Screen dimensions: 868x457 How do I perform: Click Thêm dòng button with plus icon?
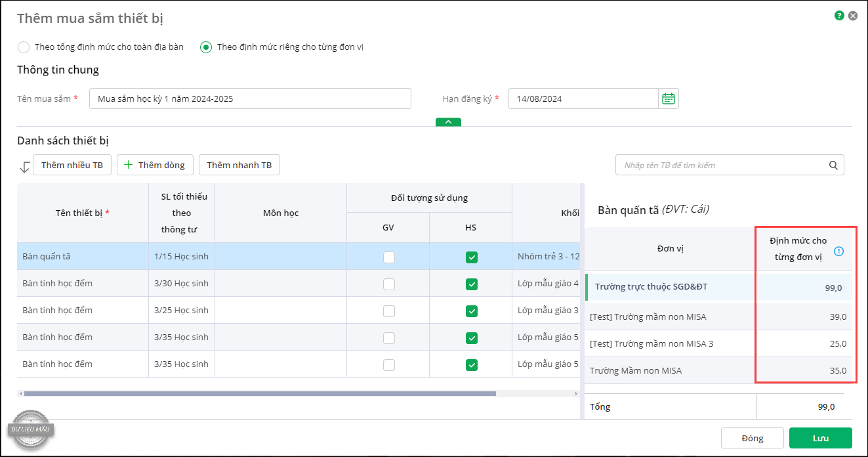155,165
